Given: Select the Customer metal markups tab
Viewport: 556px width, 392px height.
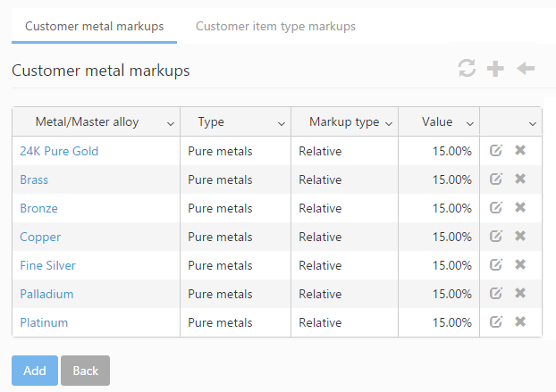Looking at the screenshot, I should tap(94, 26).
